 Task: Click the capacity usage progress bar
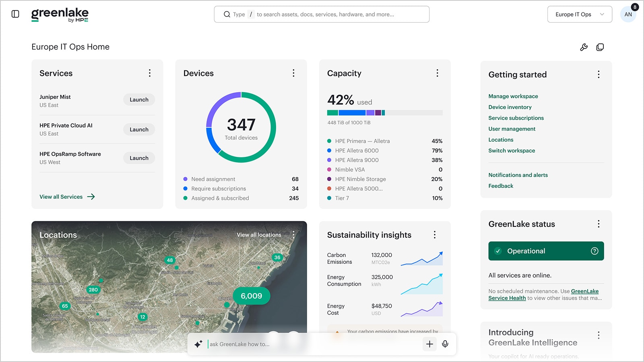384,113
